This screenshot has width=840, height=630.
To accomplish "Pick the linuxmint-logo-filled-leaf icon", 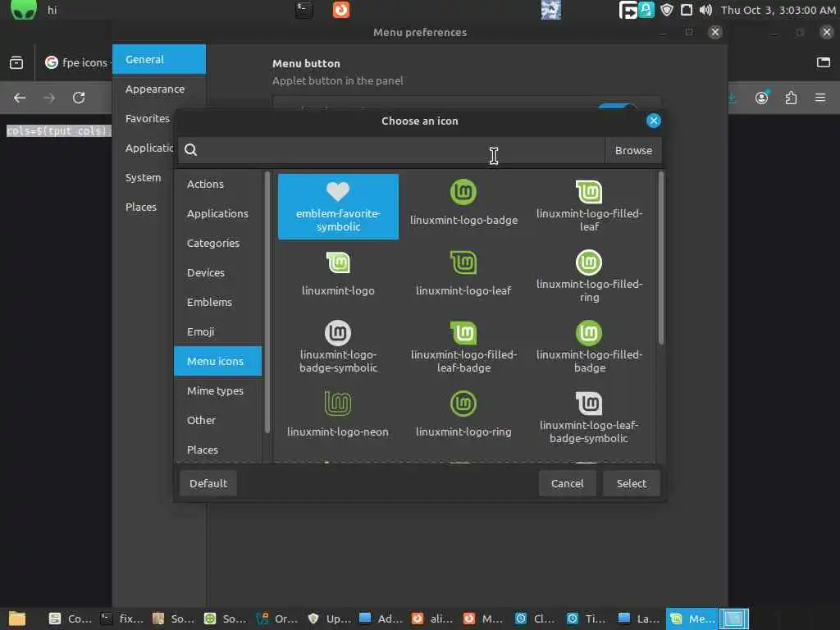I will (589, 206).
